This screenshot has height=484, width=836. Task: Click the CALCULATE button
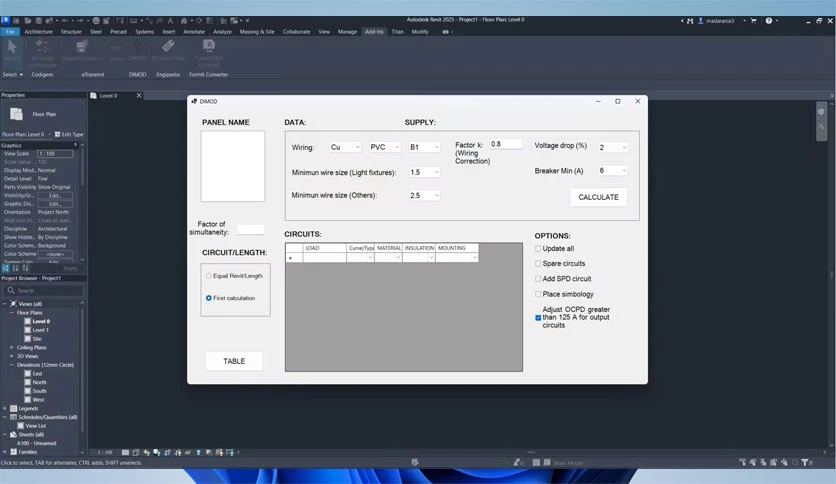tap(599, 197)
